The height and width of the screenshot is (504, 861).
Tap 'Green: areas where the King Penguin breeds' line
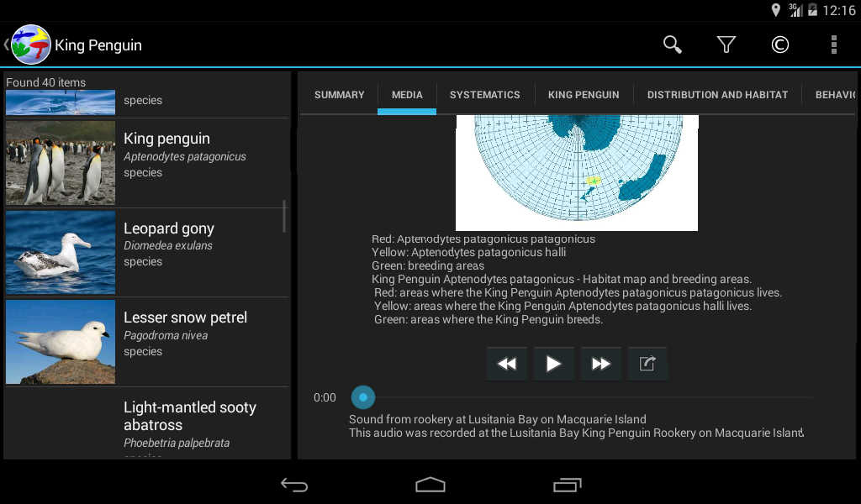(489, 320)
